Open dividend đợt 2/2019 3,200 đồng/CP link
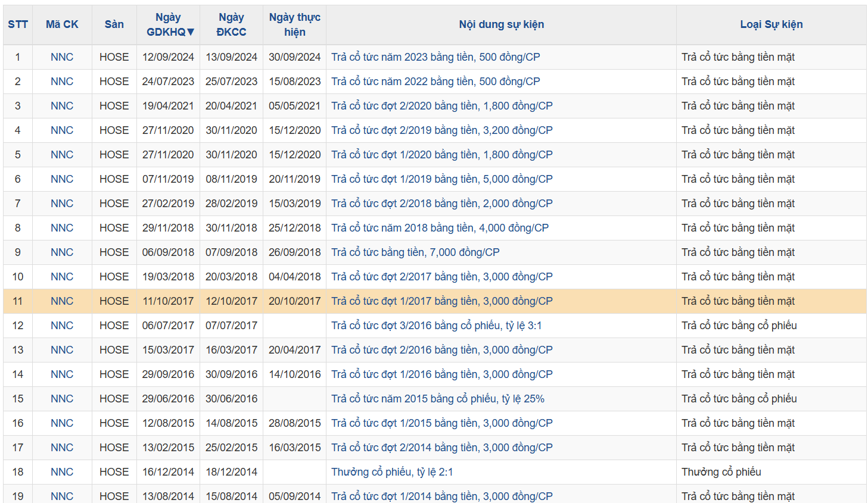Image resolution: width=868 pixels, height=503 pixels. 441,130
